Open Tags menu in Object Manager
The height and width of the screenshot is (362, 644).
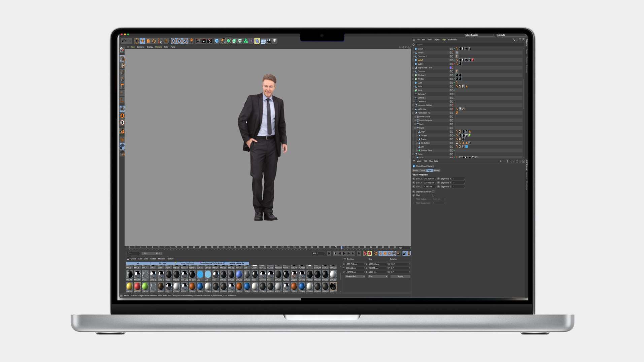(444, 40)
